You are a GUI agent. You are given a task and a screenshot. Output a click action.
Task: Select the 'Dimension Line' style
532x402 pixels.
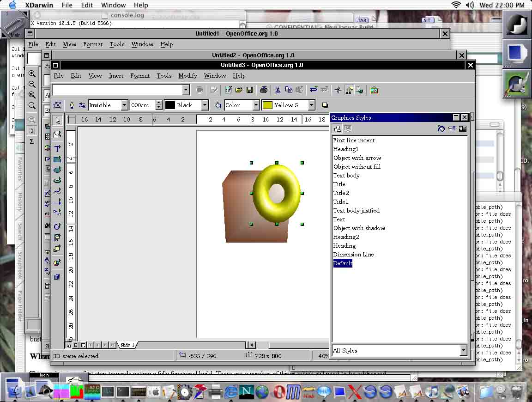click(x=353, y=254)
